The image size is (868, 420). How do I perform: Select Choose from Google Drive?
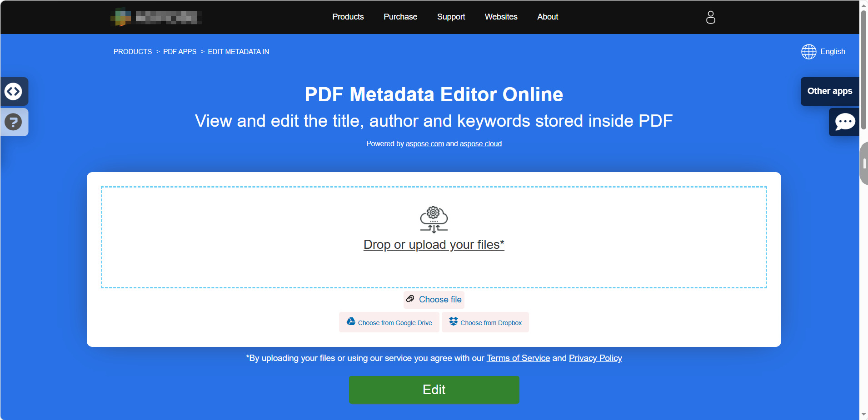point(389,322)
